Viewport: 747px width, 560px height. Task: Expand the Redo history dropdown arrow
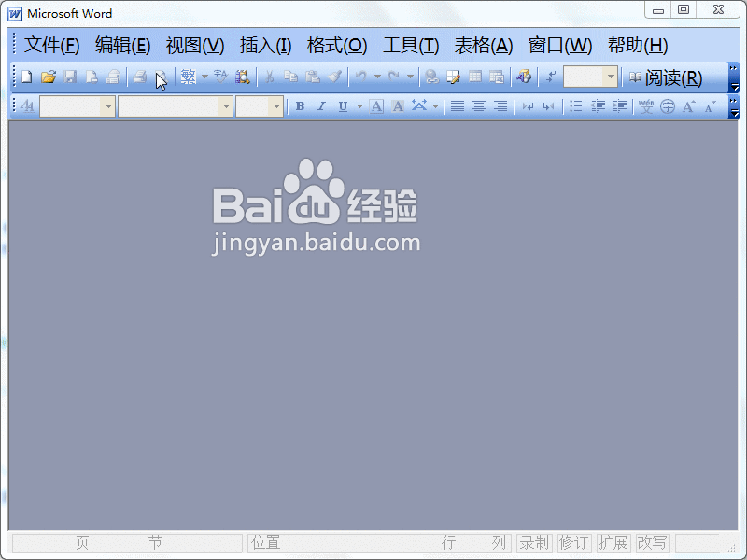pos(410,77)
